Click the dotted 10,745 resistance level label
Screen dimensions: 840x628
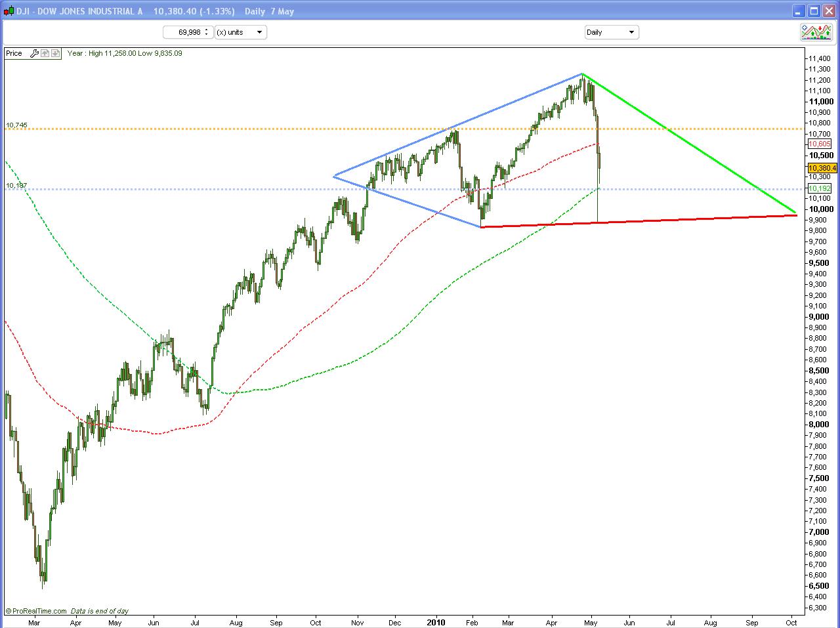click(x=16, y=125)
